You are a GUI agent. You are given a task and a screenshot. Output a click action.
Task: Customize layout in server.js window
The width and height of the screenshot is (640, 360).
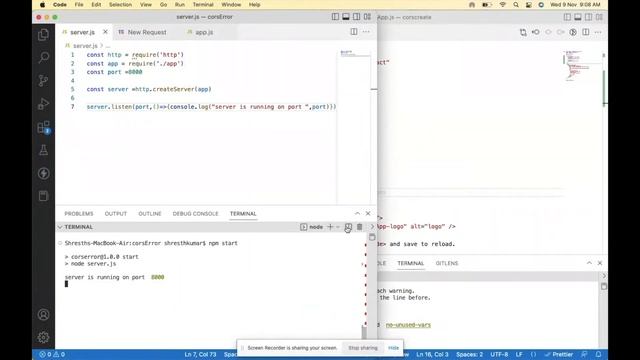367,17
